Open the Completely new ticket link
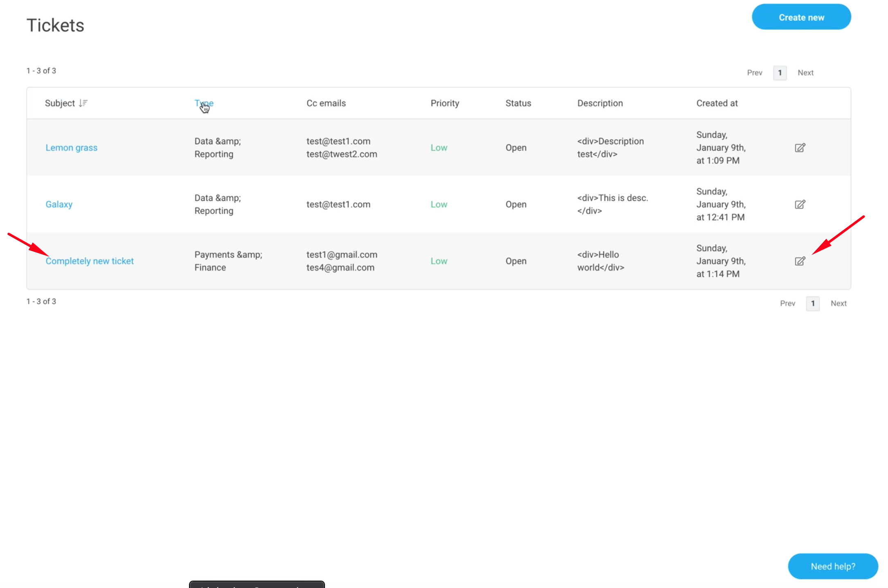This screenshot has width=888, height=588. [x=90, y=261]
